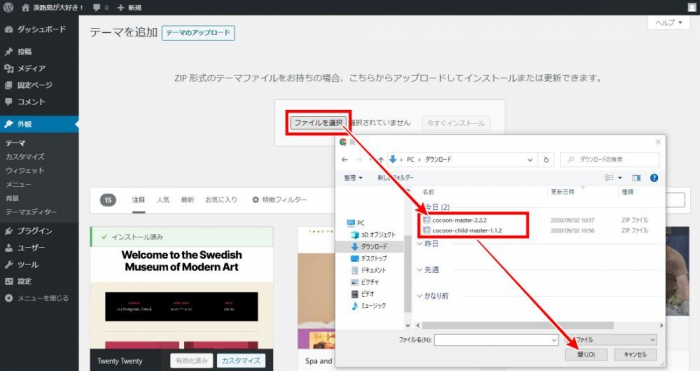The image size is (700, 371).
Task: Open テーマ submenu item
Action: coord(16,143)
